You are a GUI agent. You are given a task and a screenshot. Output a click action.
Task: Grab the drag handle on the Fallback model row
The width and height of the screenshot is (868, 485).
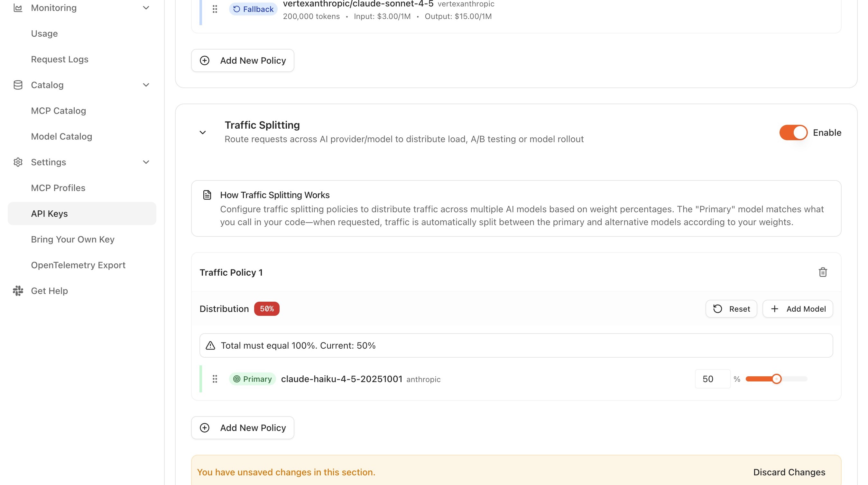click(x=215, y=9)
